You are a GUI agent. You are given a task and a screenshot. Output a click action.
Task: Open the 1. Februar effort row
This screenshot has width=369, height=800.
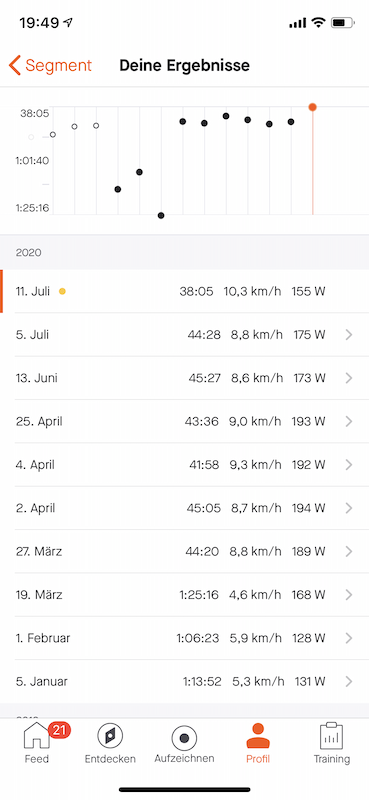click(x=184, y=638)
